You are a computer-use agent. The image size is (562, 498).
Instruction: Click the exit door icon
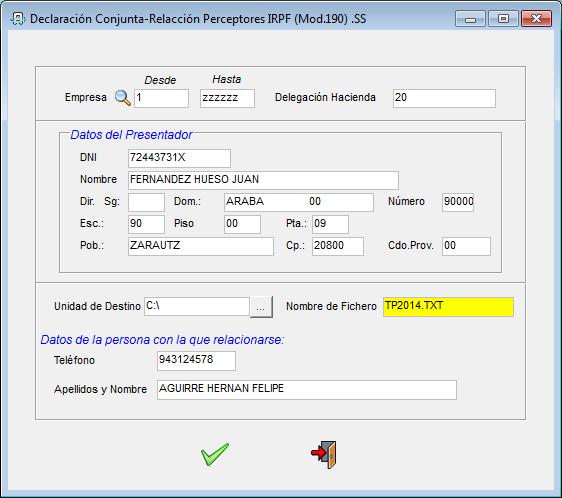click(x=324, y=455)
